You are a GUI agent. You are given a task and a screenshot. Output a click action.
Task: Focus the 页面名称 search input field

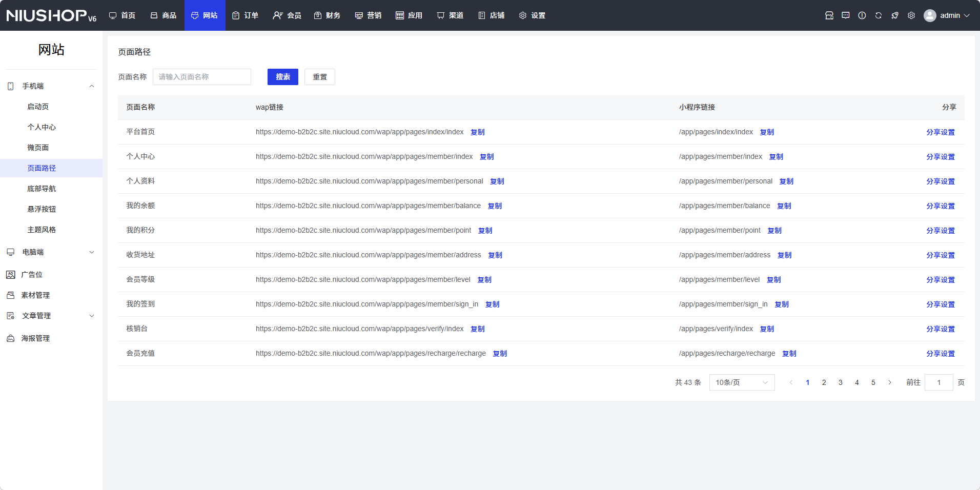[201, 77]
